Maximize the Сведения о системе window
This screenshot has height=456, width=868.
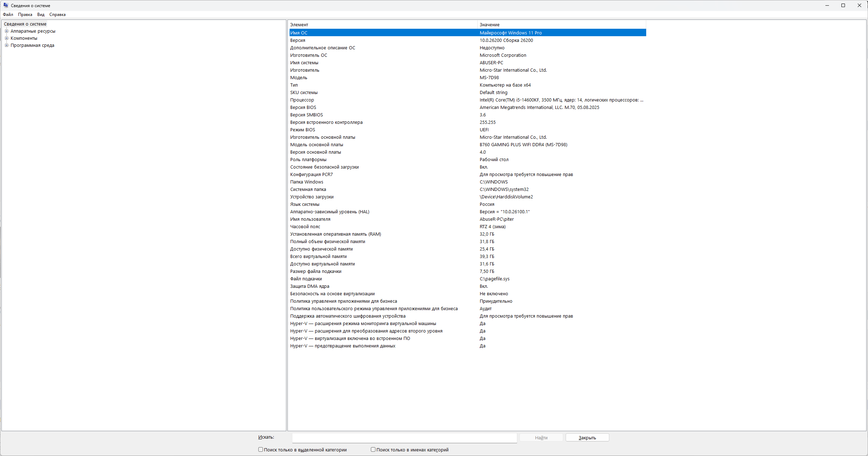point(843,5)
